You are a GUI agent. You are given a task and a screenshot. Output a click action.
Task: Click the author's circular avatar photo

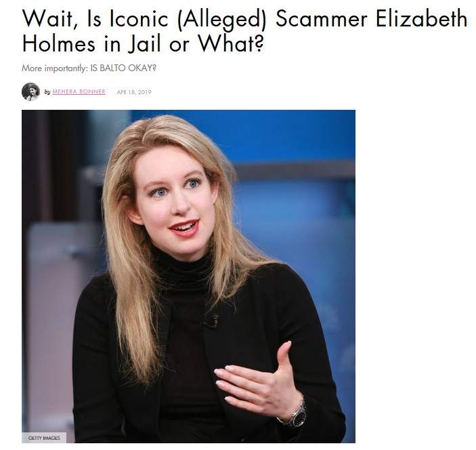pos(30,91)
